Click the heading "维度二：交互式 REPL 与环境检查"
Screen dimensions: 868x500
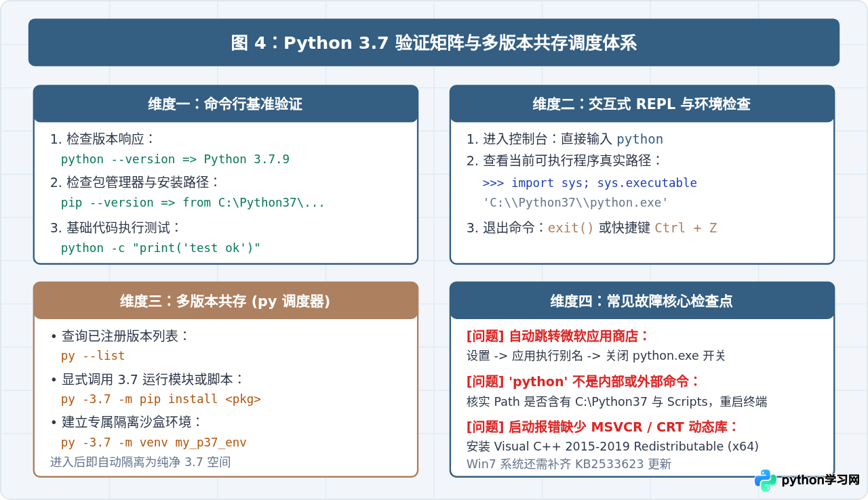pyautogui.click(x=642, y=104)
